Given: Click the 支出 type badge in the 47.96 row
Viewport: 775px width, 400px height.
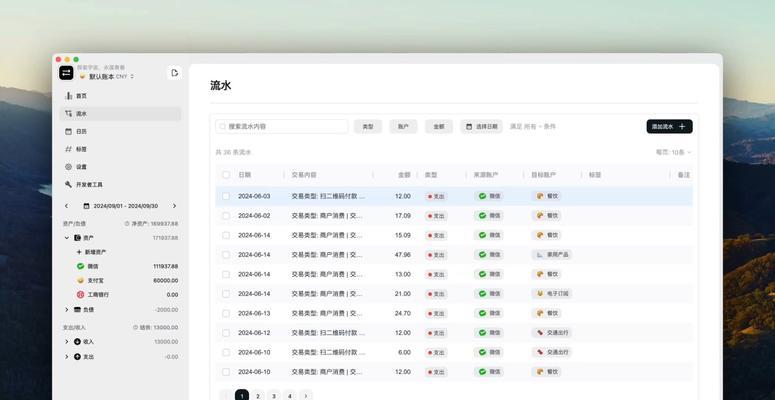Looking at the screenshot, I should pyautogui.click(x=436, y=255).
